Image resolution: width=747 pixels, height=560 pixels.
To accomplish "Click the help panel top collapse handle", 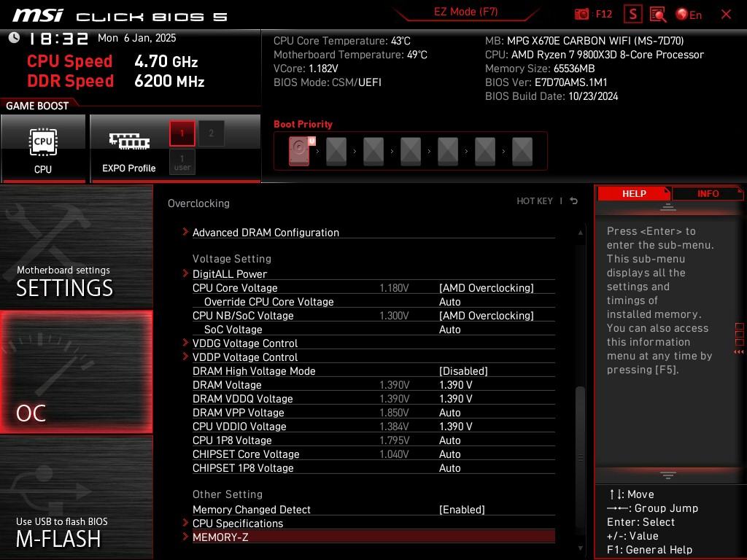I will (667, 207).
